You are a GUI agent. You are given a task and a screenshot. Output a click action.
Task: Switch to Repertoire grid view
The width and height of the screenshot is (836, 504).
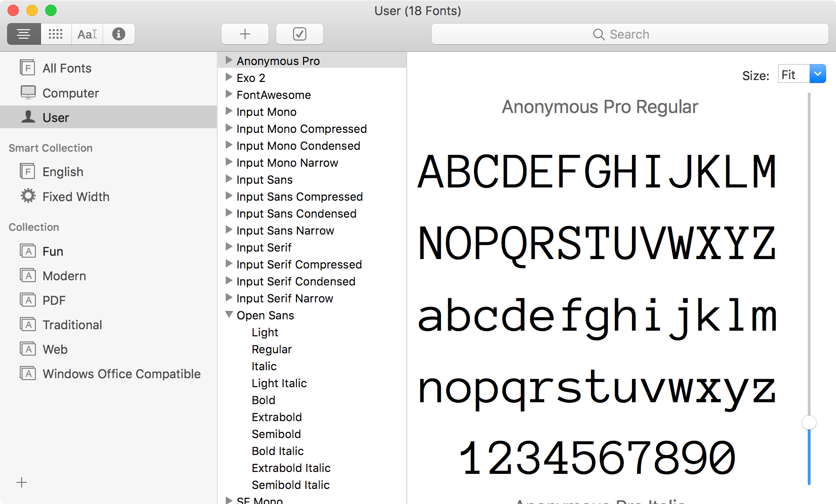(56, 34)
